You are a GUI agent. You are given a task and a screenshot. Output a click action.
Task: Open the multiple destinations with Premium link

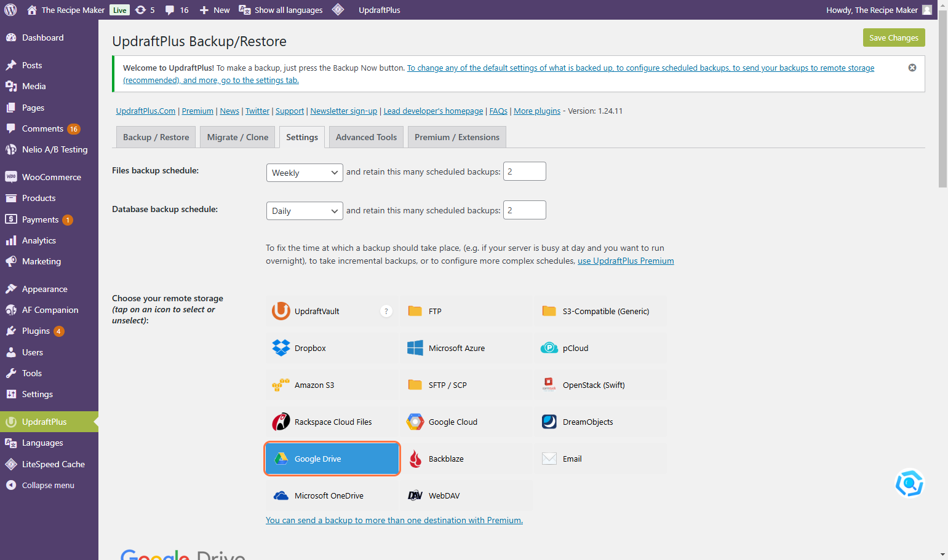tap(394, 520)
